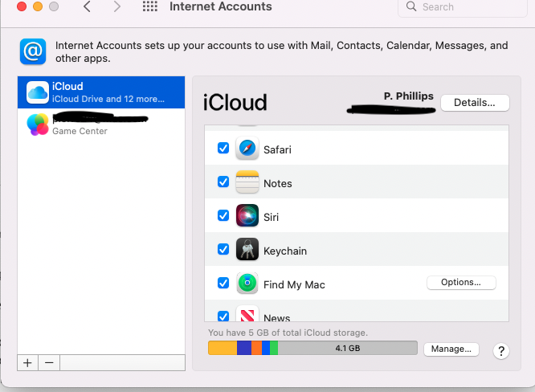This screenshot has width=535, height=392.
Task: Click the dark blue storage segment
Action: pos(244,348)
